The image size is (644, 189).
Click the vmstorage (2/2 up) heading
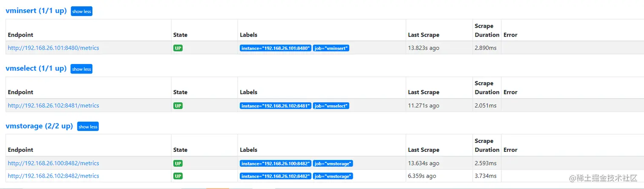coord(39,126)
